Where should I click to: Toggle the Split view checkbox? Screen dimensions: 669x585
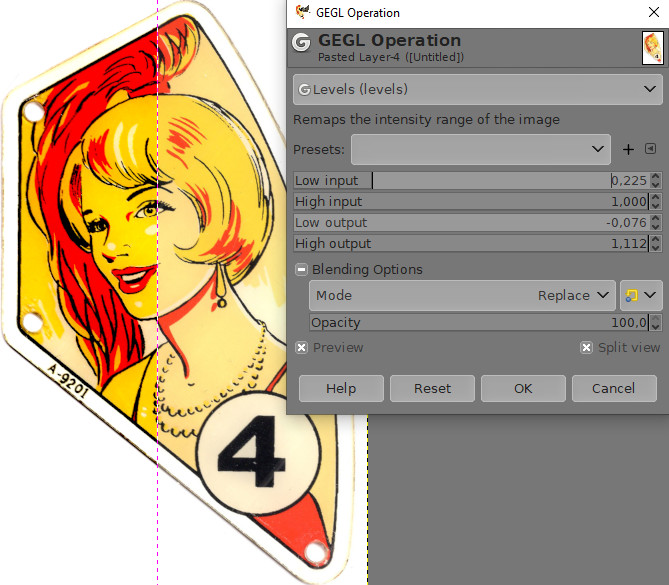pos(586,348)
